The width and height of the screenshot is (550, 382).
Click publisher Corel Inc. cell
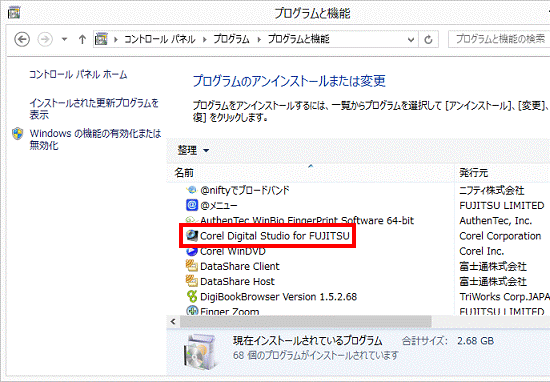pyautogui.click(x=481, y=251)
